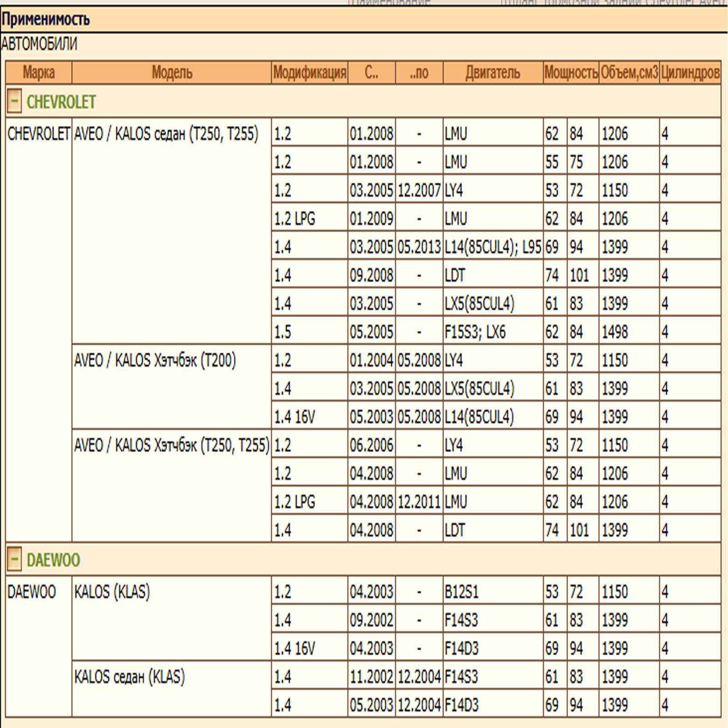
Task: Click the Объем,см3 column header
Action: tap(629, 72)
